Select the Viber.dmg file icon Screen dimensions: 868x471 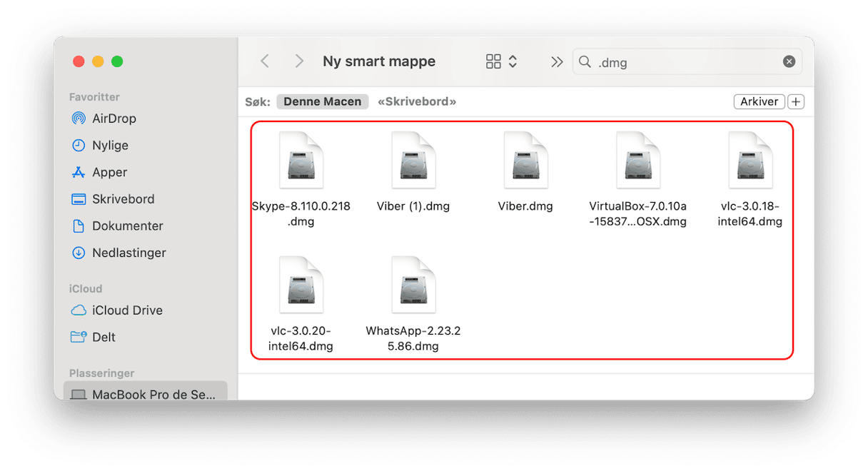525,160
